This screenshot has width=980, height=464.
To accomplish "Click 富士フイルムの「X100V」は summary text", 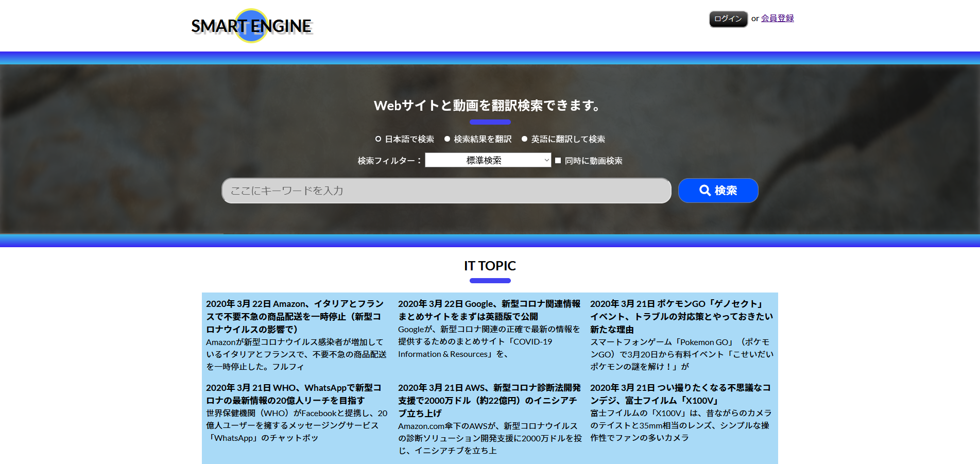I will tap(681, 425).
